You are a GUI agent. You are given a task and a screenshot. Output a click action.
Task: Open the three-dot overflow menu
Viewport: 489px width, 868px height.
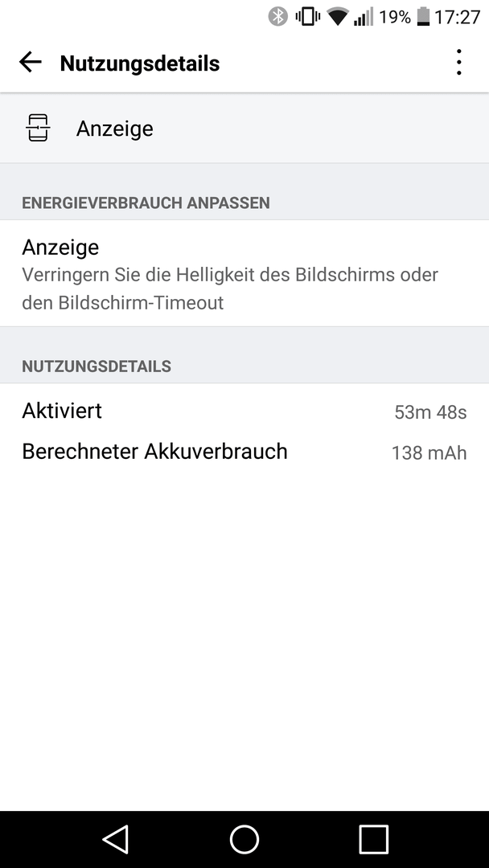(x=458, y=63)
